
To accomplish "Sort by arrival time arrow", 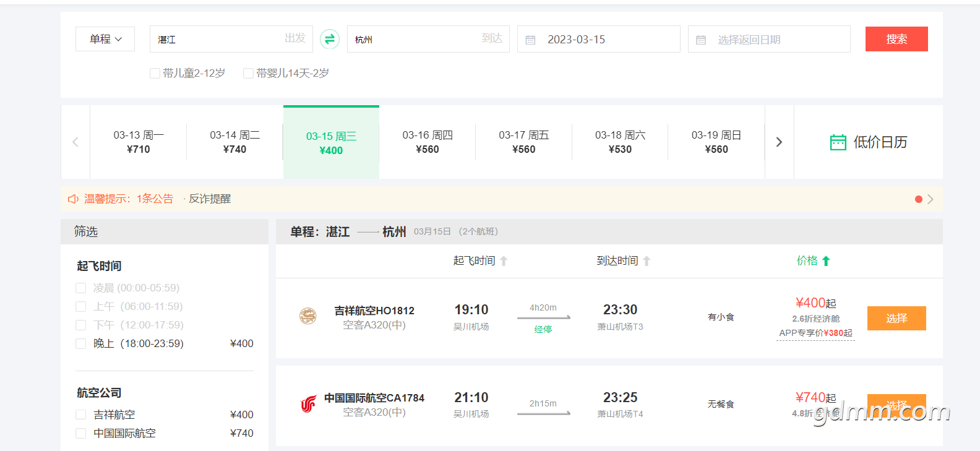I will tap(647, 261).
